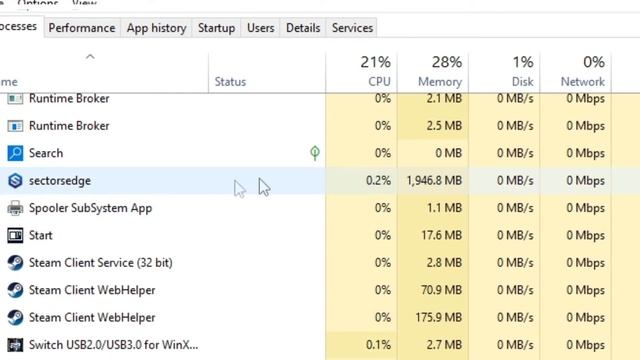Collapse sort arrow above Name column

(90, 57)
